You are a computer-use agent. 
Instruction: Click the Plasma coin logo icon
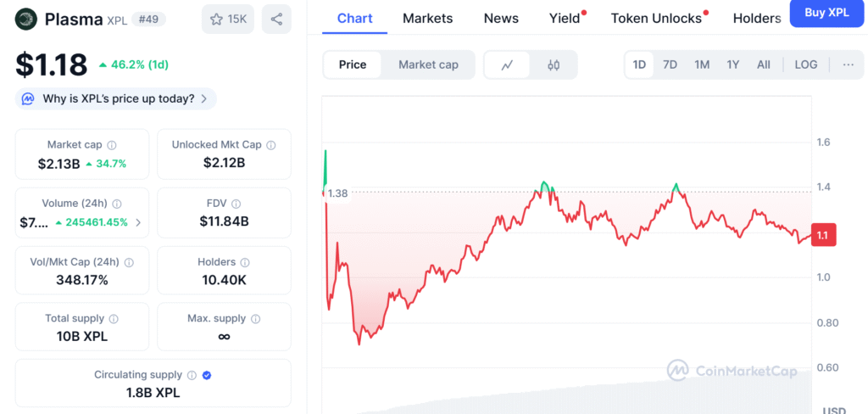(x=25, y=19)
